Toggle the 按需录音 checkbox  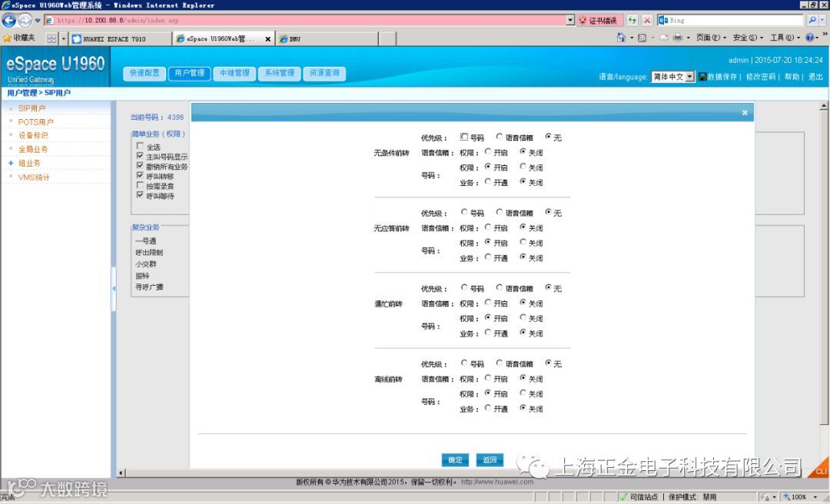[140, 185]
